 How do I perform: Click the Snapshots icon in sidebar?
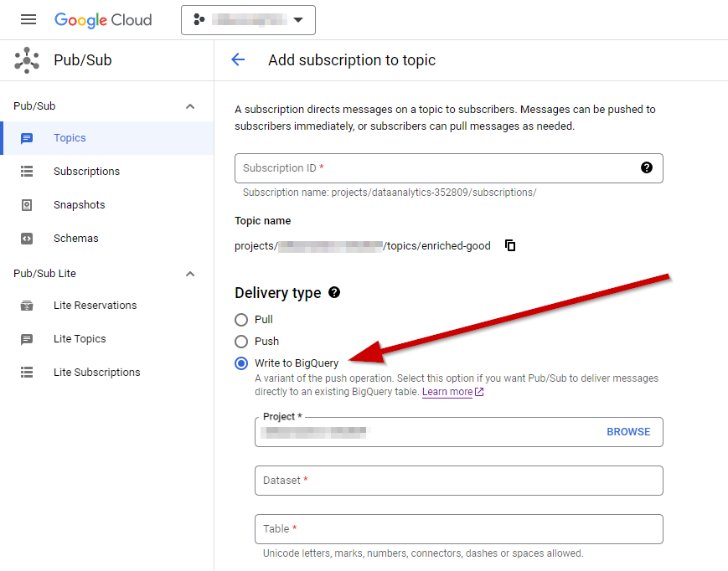pyautogui.click(x=27, y=205)
